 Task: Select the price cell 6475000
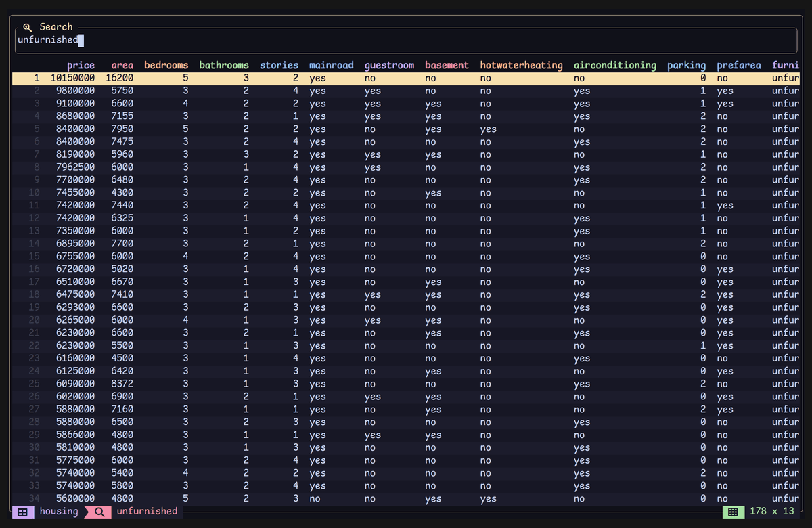click(75, 294)
